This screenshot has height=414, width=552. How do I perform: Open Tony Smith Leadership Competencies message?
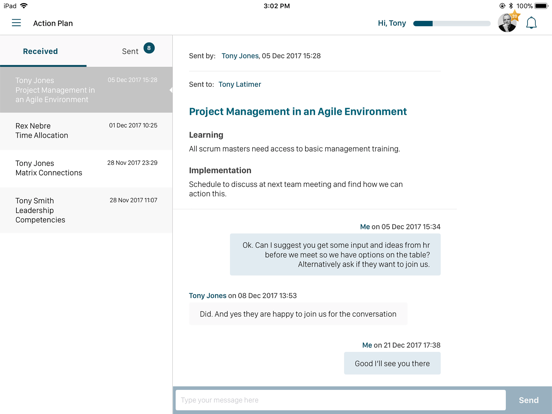pos(86,210)
